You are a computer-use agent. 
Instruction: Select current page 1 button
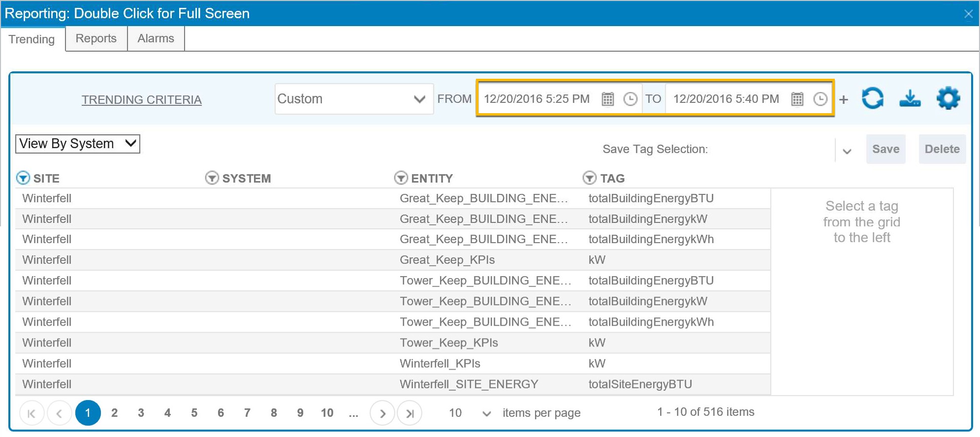(88, 413)
